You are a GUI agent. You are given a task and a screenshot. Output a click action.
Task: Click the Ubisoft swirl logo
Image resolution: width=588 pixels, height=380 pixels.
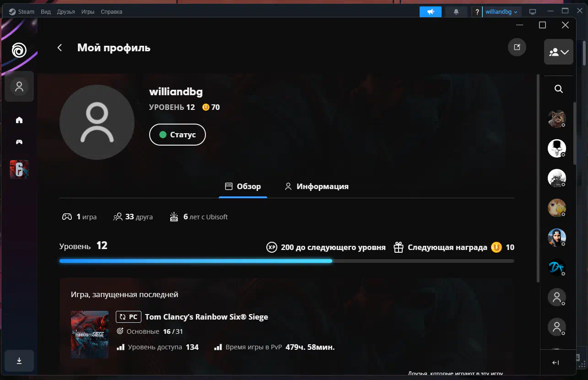pos(19,49)
